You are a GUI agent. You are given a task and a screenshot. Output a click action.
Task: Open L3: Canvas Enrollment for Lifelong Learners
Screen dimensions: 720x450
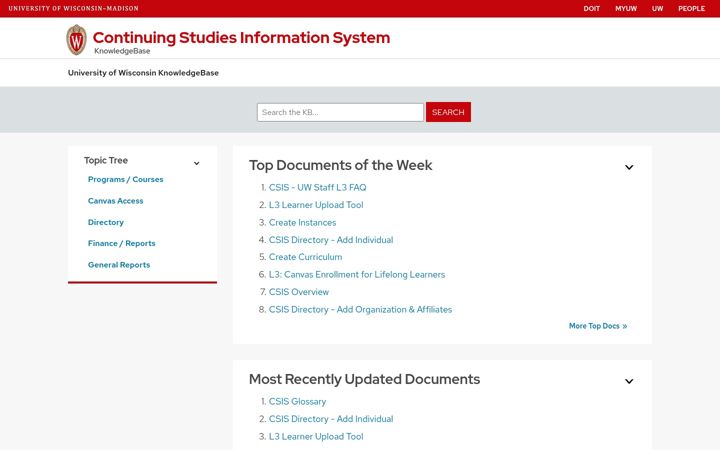pyautogui.click(x=357, y=274)
